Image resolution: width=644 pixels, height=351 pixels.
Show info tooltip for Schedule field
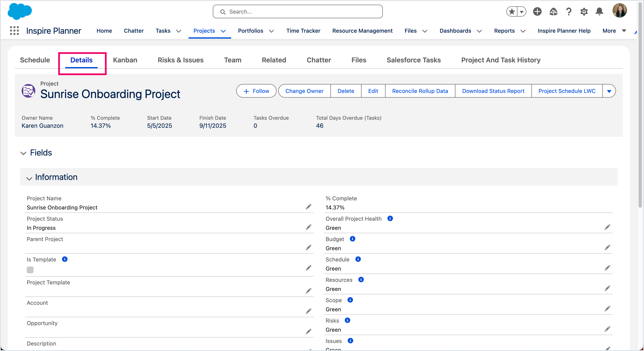click(x=358, y=259)
